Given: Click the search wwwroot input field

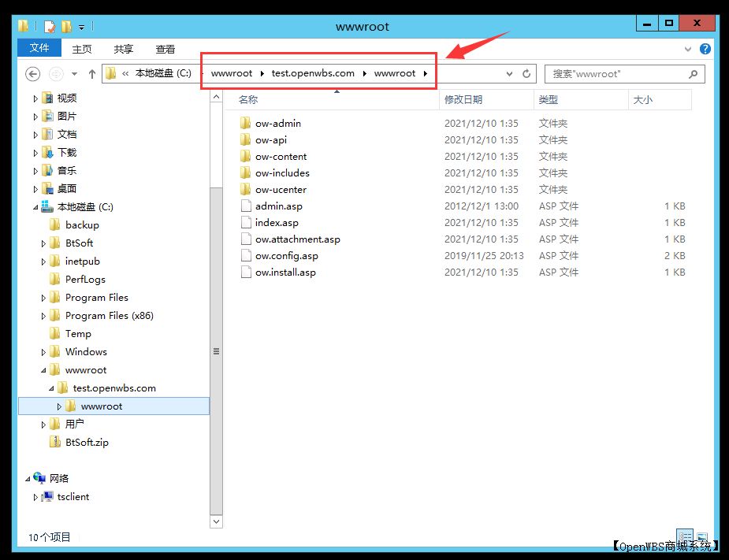Looking at the screenshot, I should (615, 74).
